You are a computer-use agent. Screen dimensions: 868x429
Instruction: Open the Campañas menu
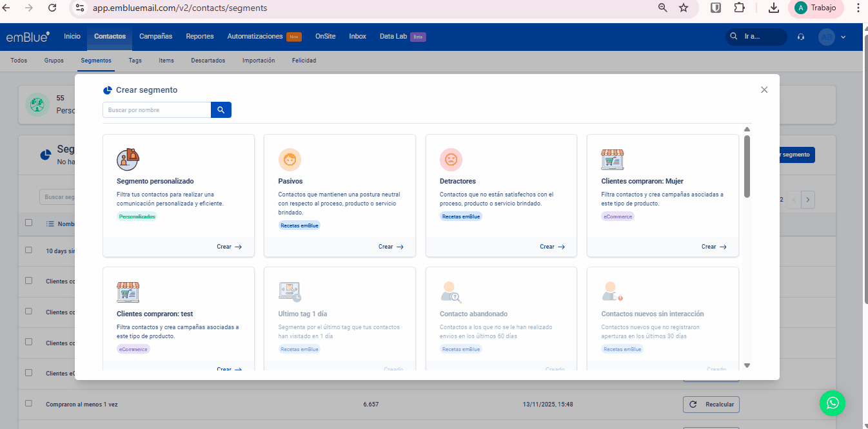pos(155,37)
